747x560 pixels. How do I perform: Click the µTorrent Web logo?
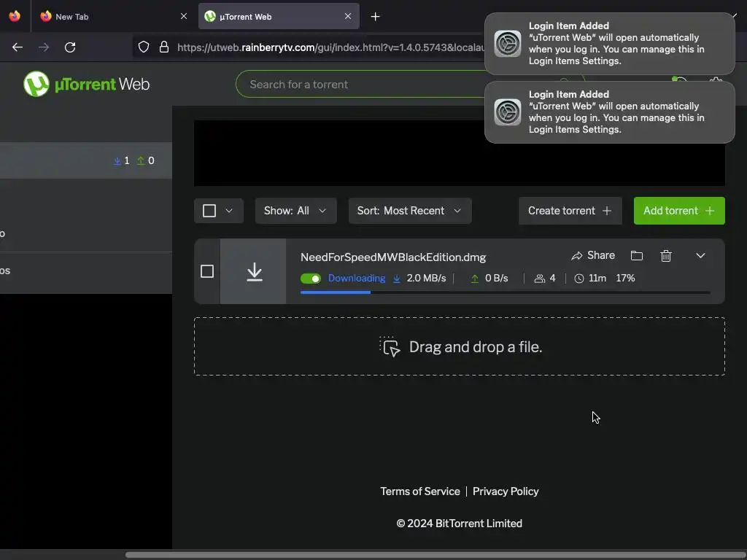86,85
